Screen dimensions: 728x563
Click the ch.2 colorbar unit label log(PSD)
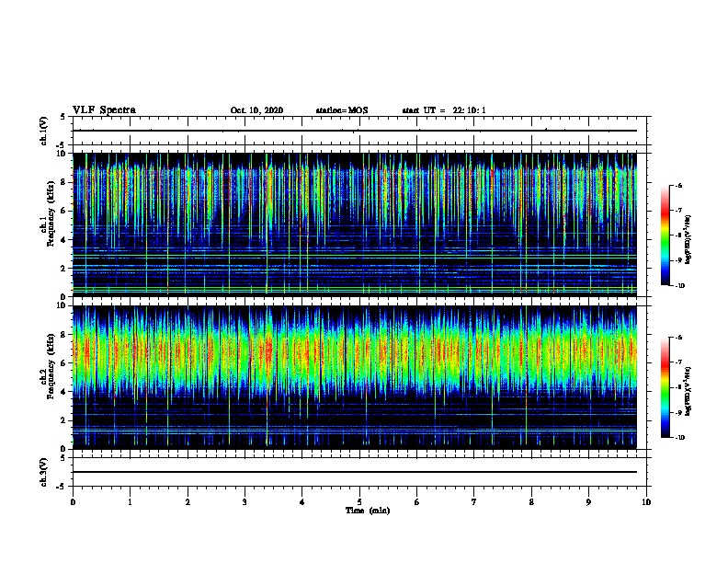click(x=688, y=391)
